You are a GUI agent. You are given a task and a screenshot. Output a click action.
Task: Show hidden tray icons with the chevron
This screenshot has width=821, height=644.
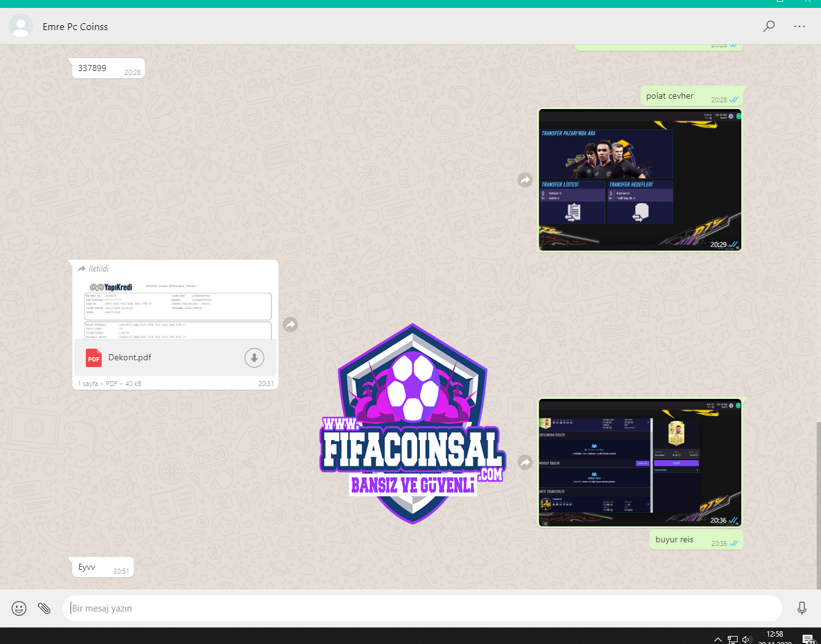click(718, 639)
